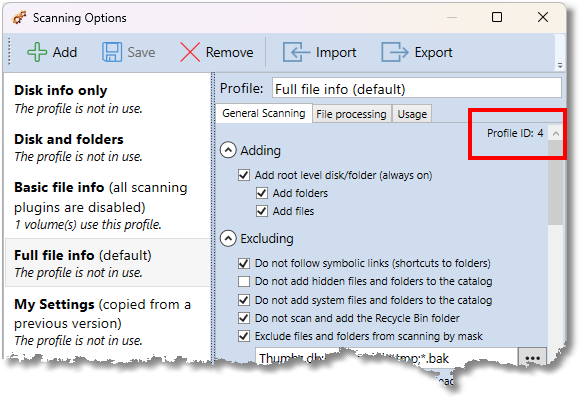The width and height of the screenshot is (581, 401).
Task: Collapse the Excluding section chevron
Action: pyautogui.click(x=228, y=239)
